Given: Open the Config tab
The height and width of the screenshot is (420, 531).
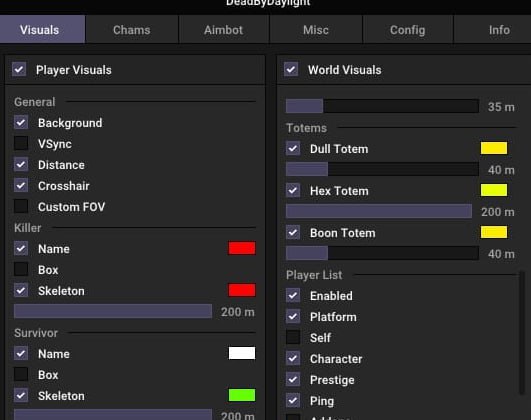Looking at the screenshot, I should 408,30.
